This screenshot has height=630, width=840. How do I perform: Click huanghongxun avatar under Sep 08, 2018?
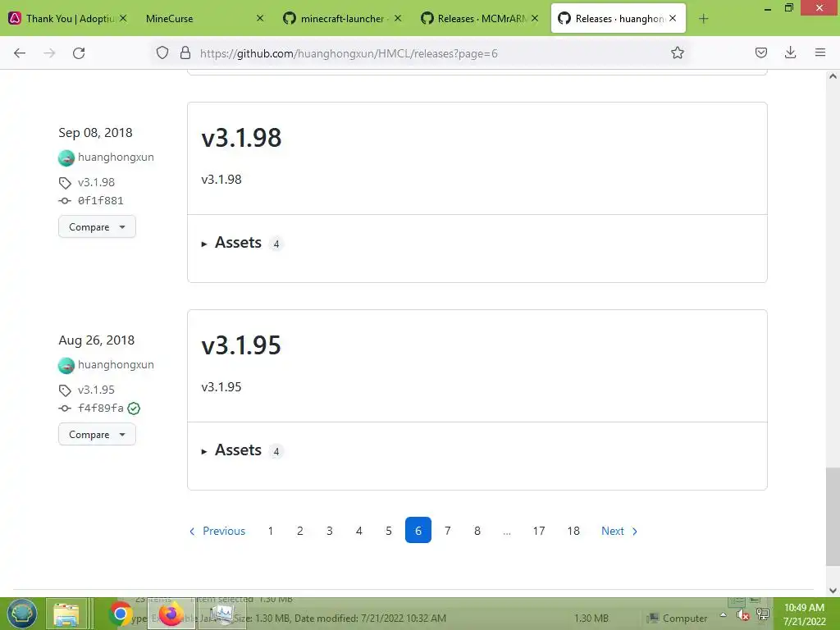[x=66, y=158]
